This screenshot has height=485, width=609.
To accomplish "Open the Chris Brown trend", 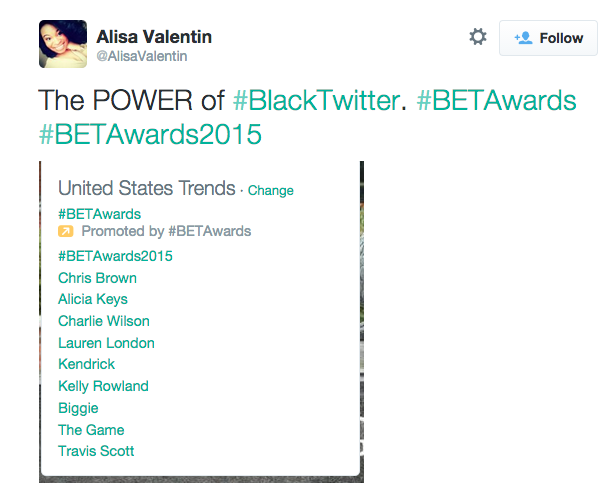I will 97,278.
